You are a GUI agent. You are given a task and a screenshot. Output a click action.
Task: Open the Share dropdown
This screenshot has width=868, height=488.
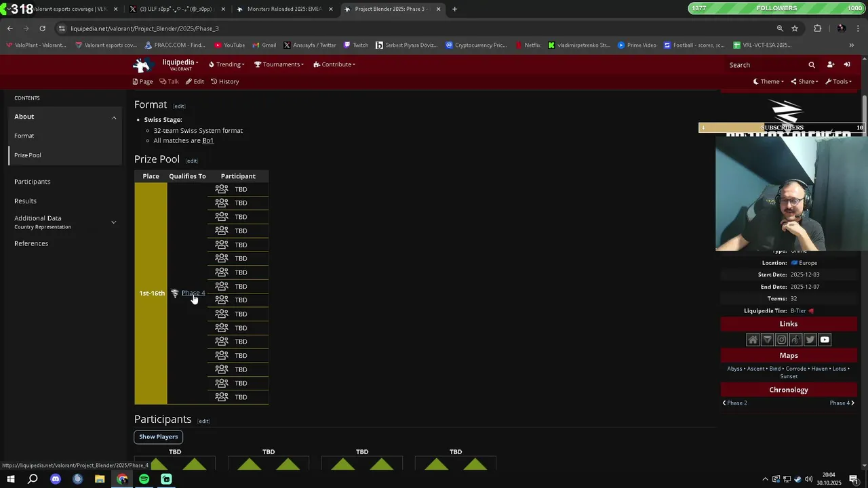[805, 81]
